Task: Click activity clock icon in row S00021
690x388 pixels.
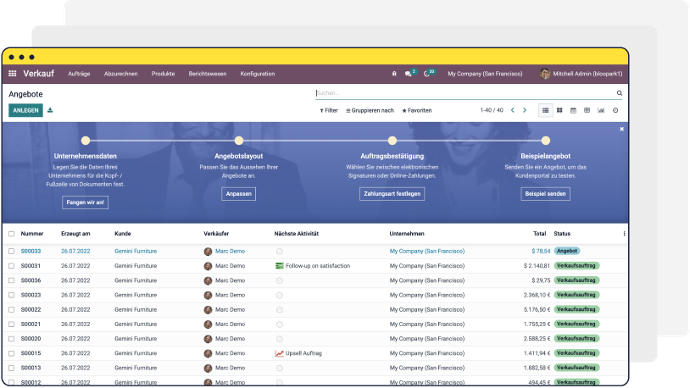Action: [279, 324]
